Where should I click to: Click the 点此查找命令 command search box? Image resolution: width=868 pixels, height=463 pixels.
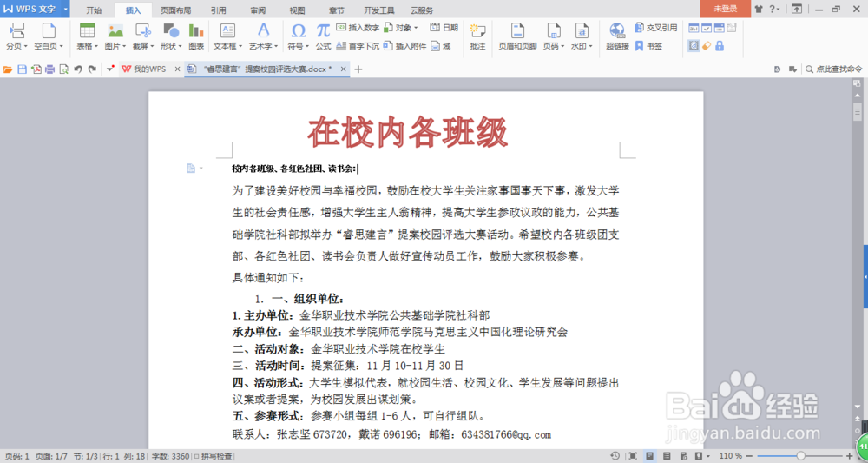833,69
